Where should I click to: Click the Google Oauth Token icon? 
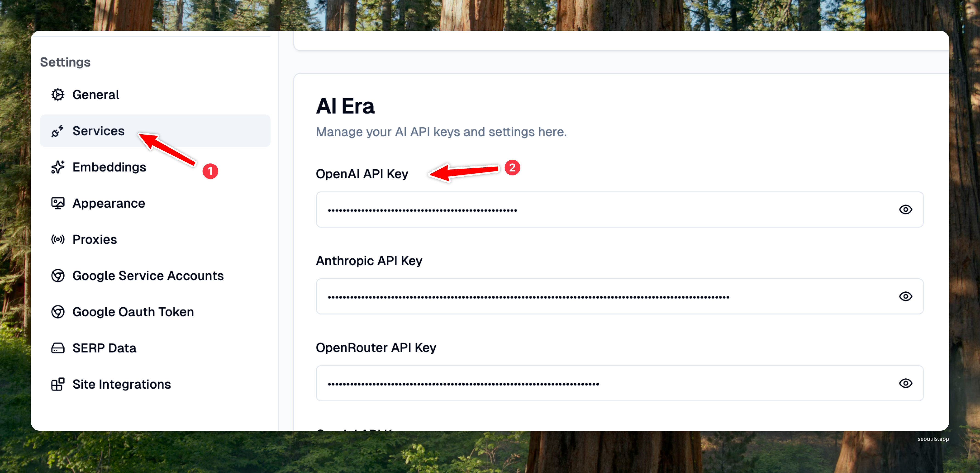[x=58, y=312]
